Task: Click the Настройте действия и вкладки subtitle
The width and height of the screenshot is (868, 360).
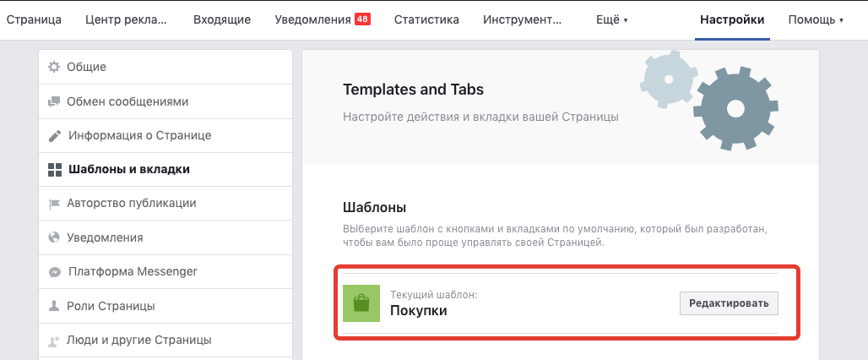Action: pyautogui.click(x=480, y=117)
